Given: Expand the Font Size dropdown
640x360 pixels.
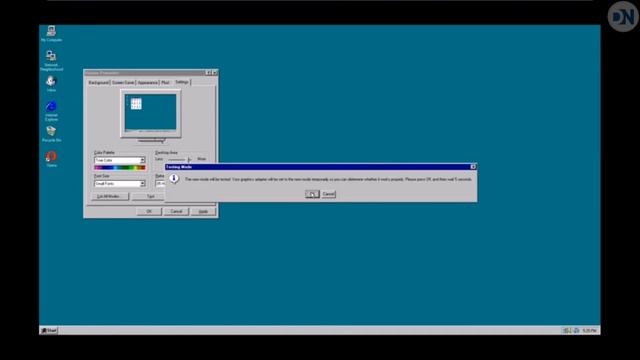Looking at the screenshot, I should [142, 184].
